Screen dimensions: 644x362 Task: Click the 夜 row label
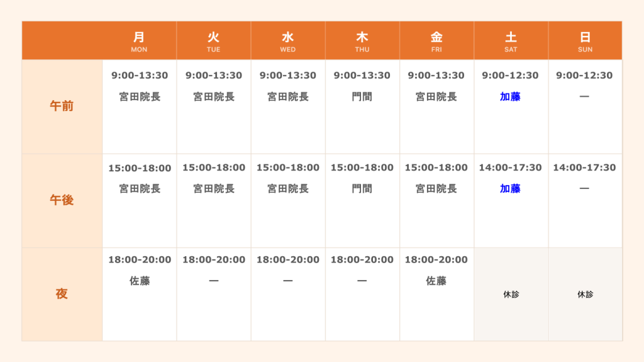click(x=62, y=294)
